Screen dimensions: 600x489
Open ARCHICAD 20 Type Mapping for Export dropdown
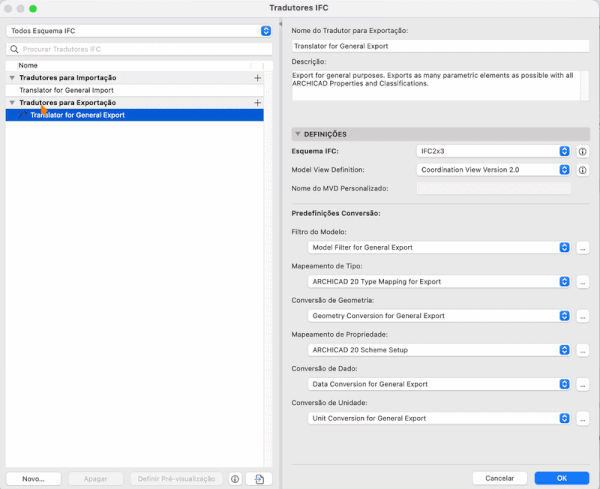click(439, 282)
